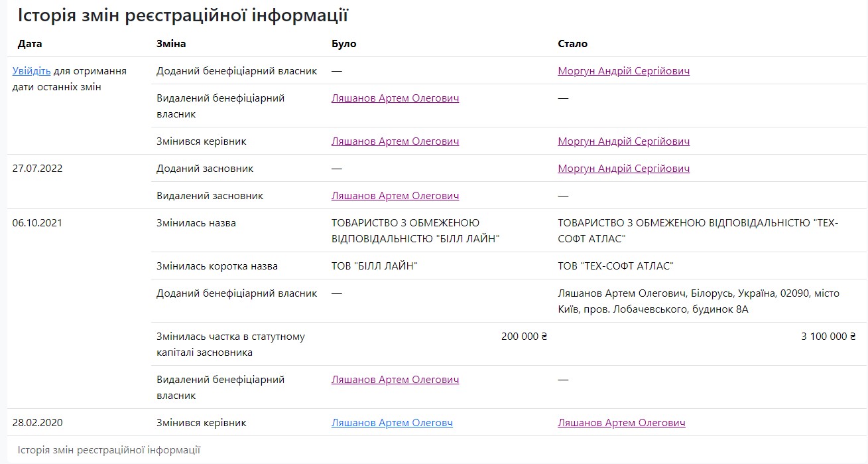The image size is (868, 464).
Task: Select the "Було" column header
Action: [x=343, y=44]
